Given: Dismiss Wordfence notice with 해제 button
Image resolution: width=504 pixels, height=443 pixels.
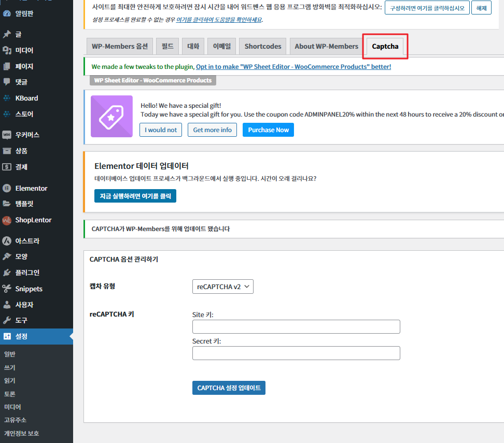Looking at the screenshot, I should pyautogui.click(x=481, y=8).
